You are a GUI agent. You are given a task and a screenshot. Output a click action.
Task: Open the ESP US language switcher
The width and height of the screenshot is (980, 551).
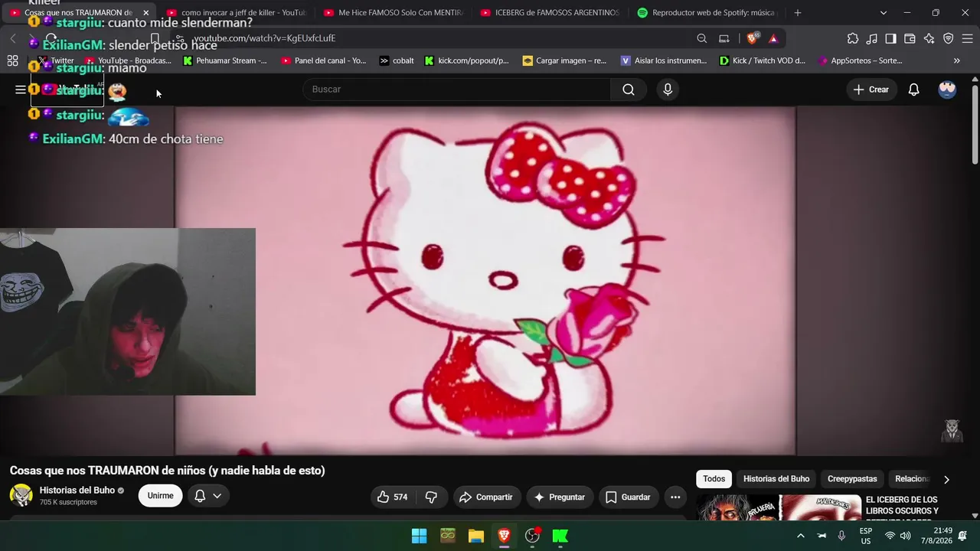(866, 536)
